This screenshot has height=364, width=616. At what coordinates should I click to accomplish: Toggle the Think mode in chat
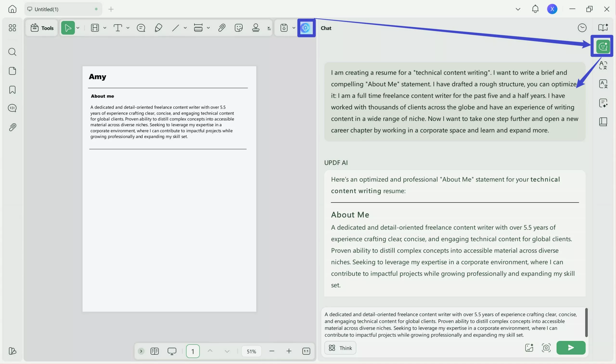(340, 348)
